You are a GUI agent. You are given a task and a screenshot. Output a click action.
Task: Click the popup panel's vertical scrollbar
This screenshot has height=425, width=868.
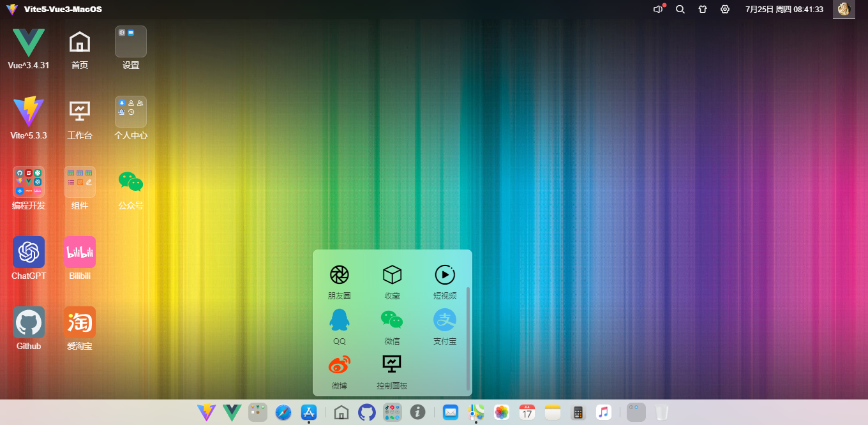coord(468,338)
